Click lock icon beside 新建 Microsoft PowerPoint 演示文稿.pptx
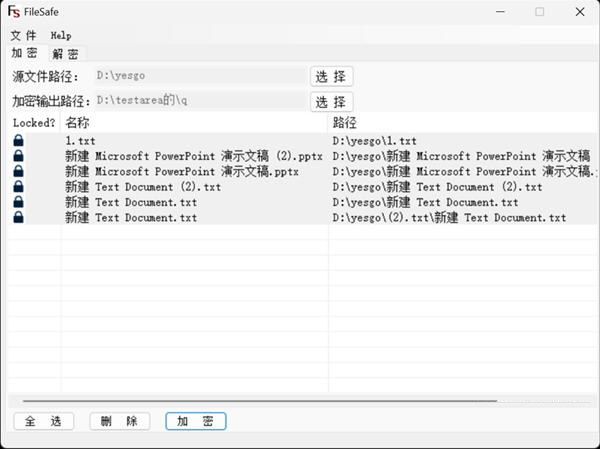The image size is (600, 449). point(18,172)
